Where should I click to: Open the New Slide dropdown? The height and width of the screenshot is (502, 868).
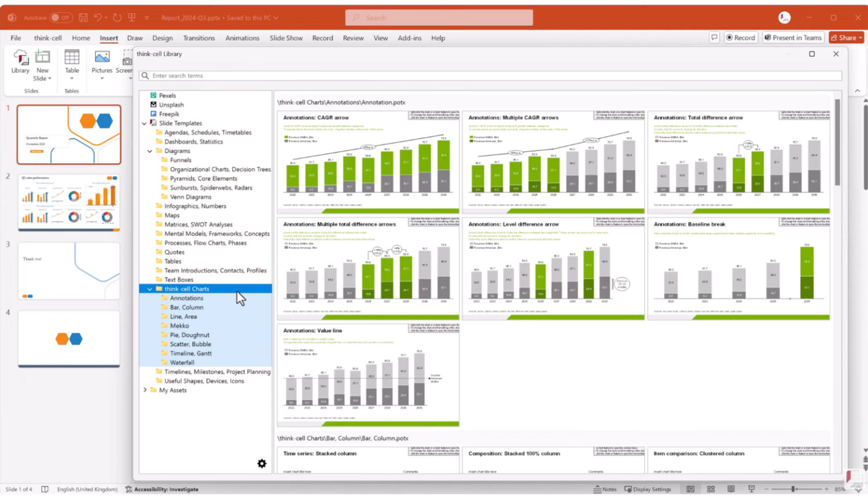coord(42,79)
